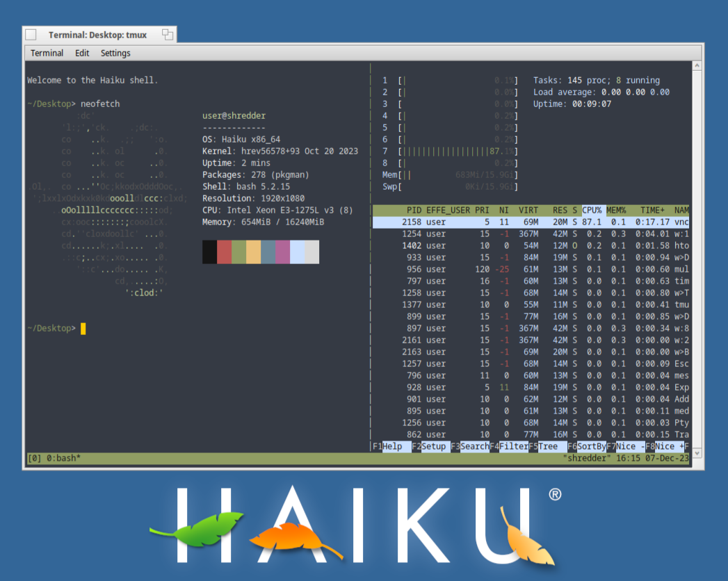Screen dimensions: 728x581
Task: Click the neofetch command at prompt
Action: tap(100, 104)
